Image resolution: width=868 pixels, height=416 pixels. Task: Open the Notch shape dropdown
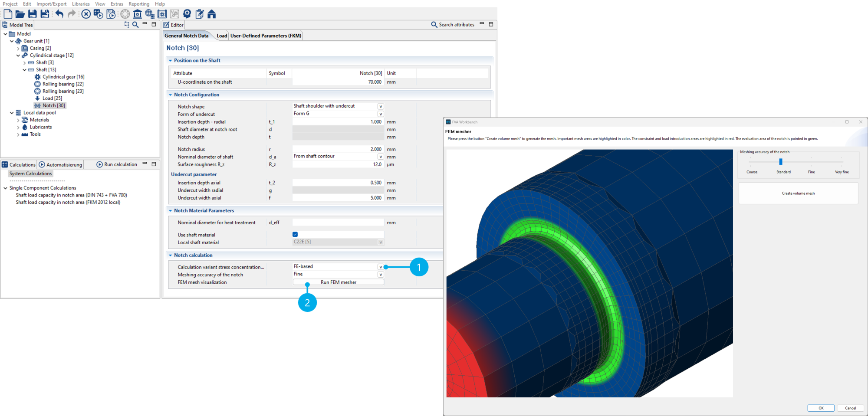[380, 106]
